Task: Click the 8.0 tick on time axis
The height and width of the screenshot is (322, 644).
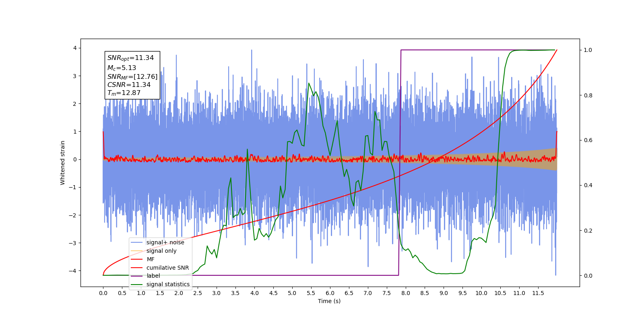Action: point(406,293)
